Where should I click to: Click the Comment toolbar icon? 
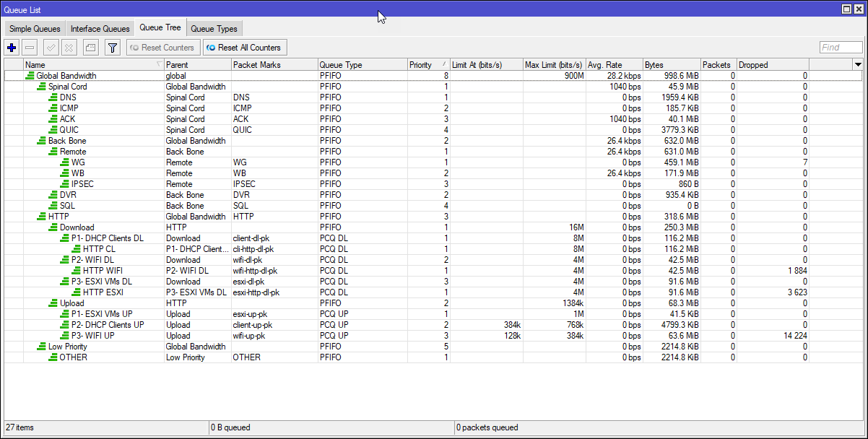tap(90, 48)
